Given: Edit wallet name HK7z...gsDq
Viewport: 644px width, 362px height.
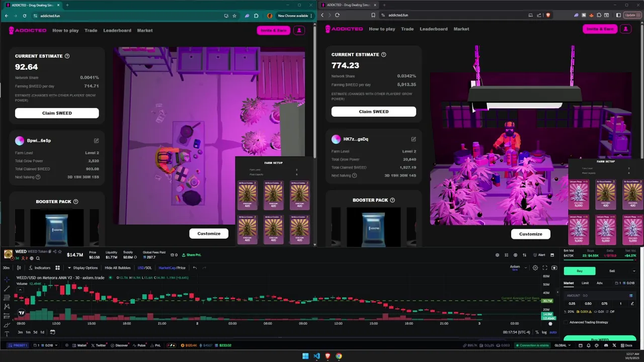Looking at the screenshot, I should [414, 139].
